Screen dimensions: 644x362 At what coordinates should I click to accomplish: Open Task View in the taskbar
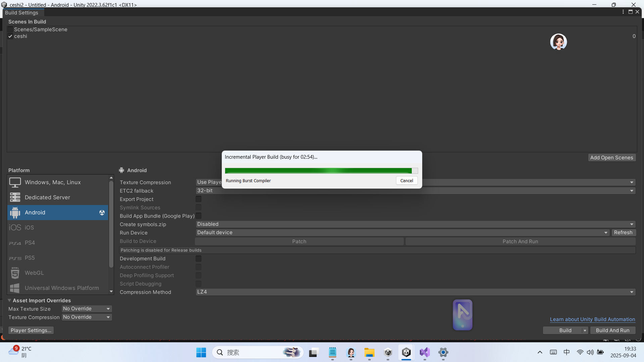click(x=313, y=353)
